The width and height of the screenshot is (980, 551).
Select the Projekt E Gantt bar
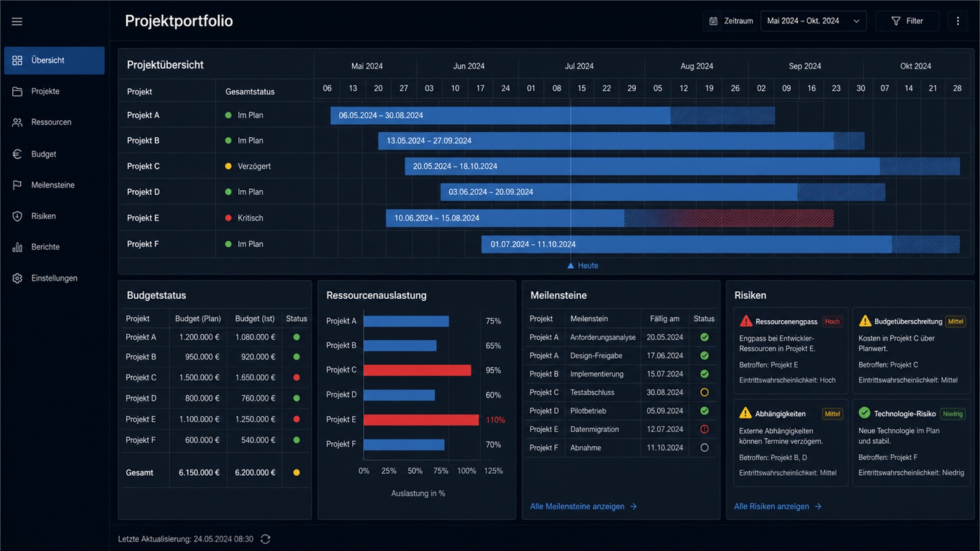pyautogui.click(x=609, y=218)
